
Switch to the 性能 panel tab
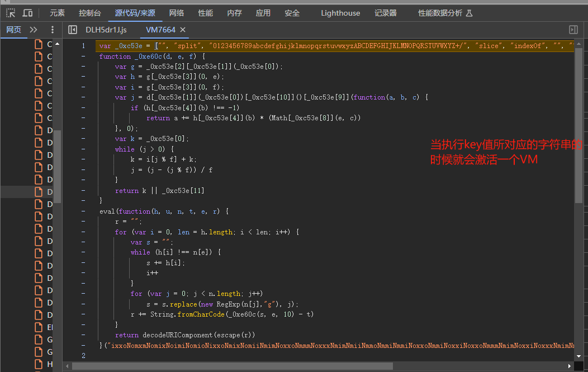[x=206, y=13]
